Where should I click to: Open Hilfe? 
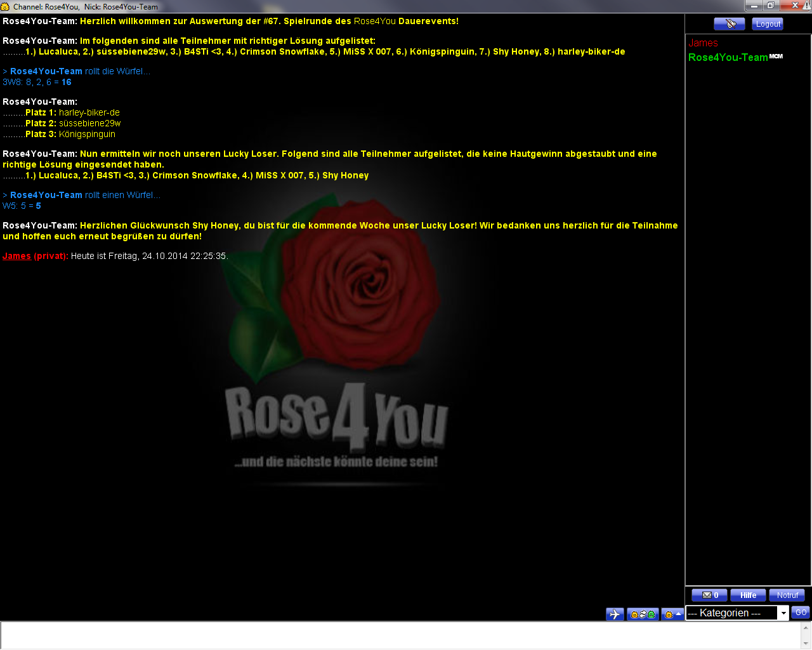(748, 595)
